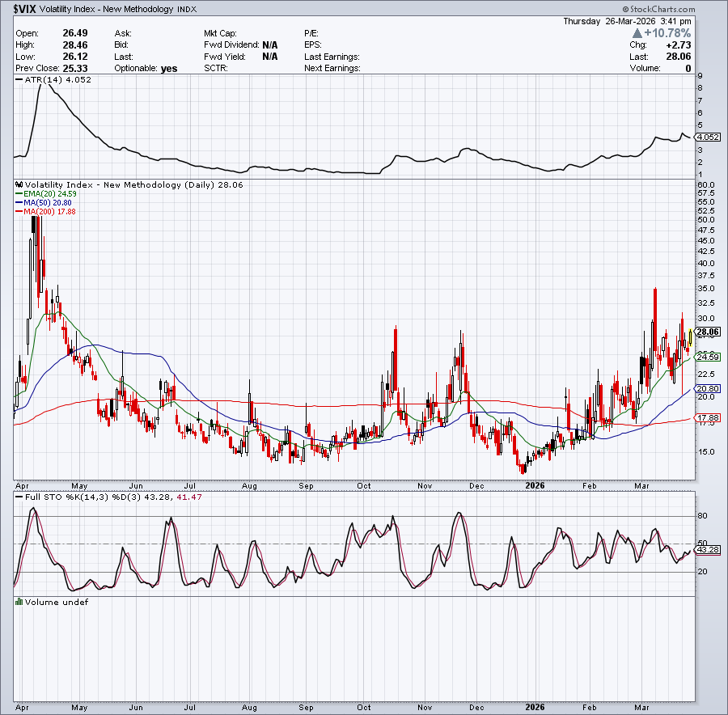Click the 60.0 top price axis label
Image resolution: width=728 pixels, height=715 pixels.
click(705, 184)
